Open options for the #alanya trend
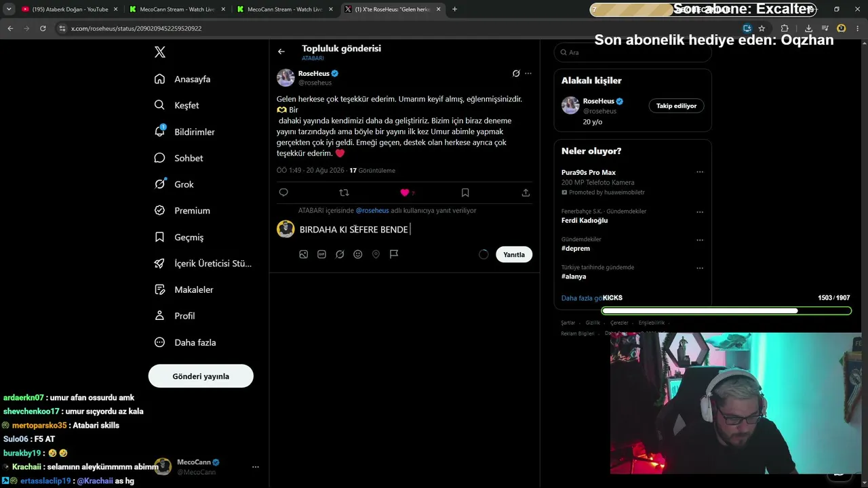This screenshot has height=488, width=868. (700, 268)
